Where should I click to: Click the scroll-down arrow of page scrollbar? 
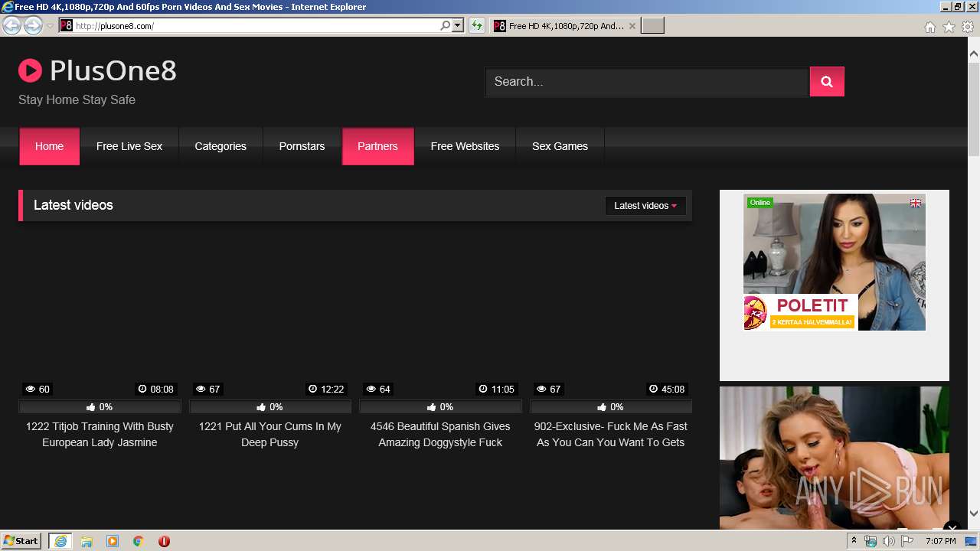click(974, 514)
